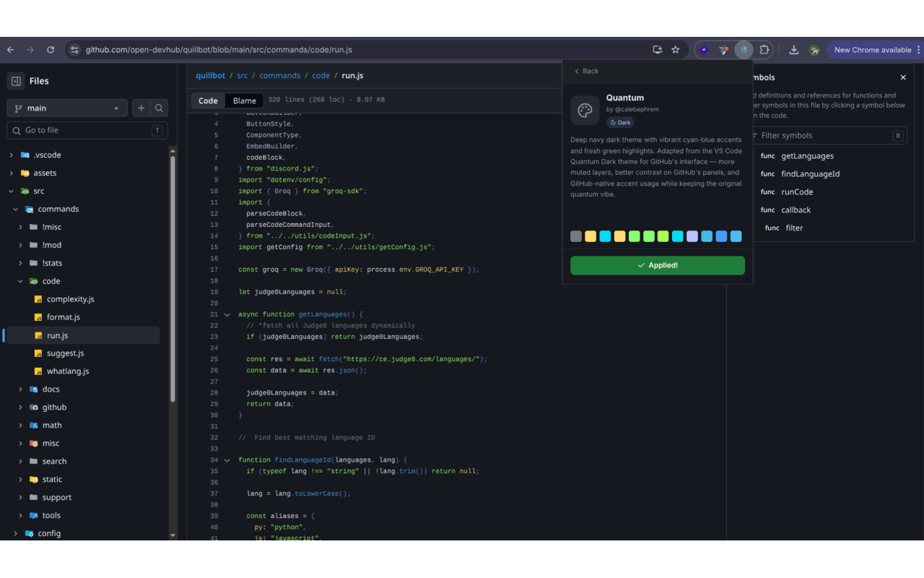Image resolution: width=924 pixels, height=578 pixels.
Task: Expand the search folder chevron
Action: (x=21, y=462)
